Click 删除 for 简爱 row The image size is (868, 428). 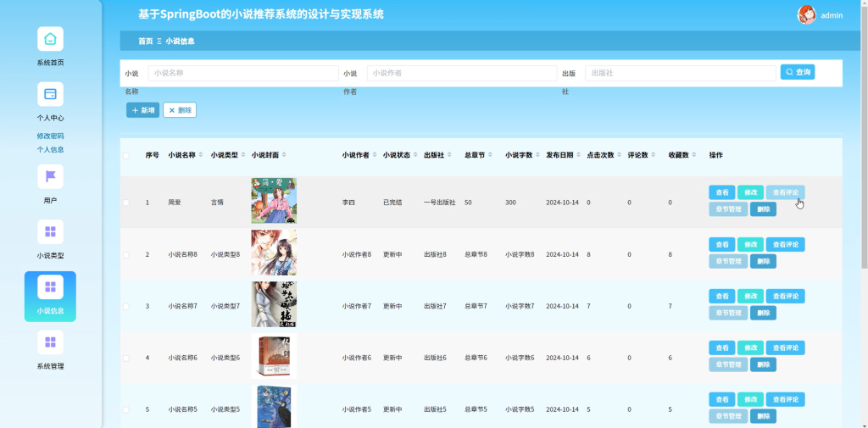pos(764,209)
